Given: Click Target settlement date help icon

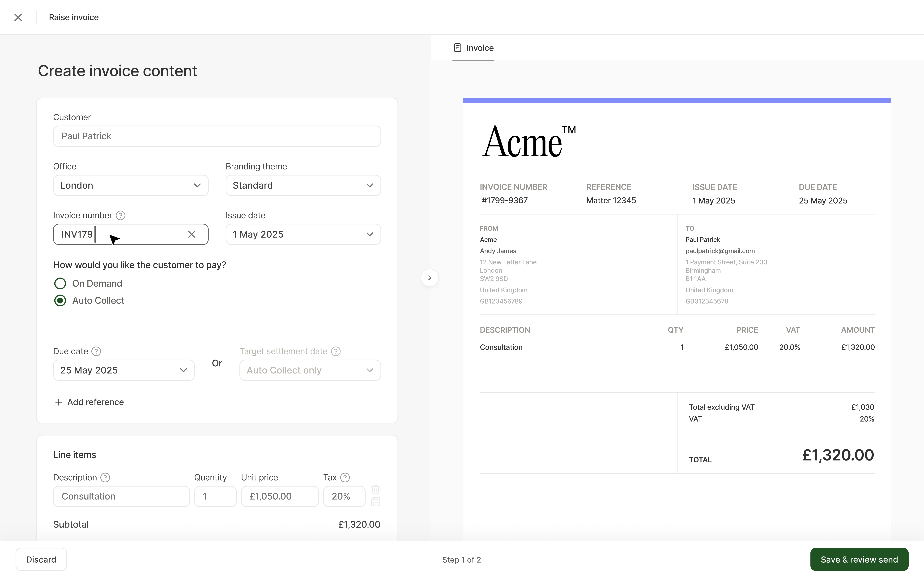Looking at the screenshot, I should pyautogui.click(x=335, y=351).
